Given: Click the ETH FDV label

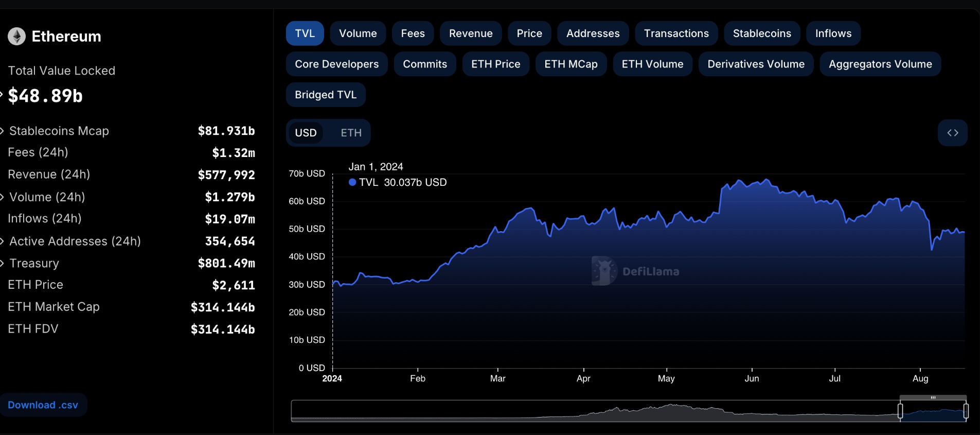Looking at the screenshot, I should 33,329.
